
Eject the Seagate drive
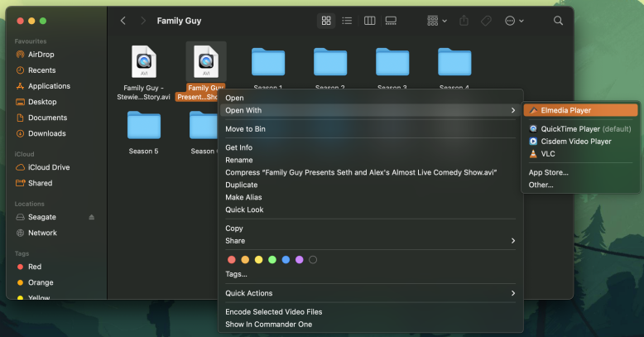pyautogui.click(x=92, y=217)
